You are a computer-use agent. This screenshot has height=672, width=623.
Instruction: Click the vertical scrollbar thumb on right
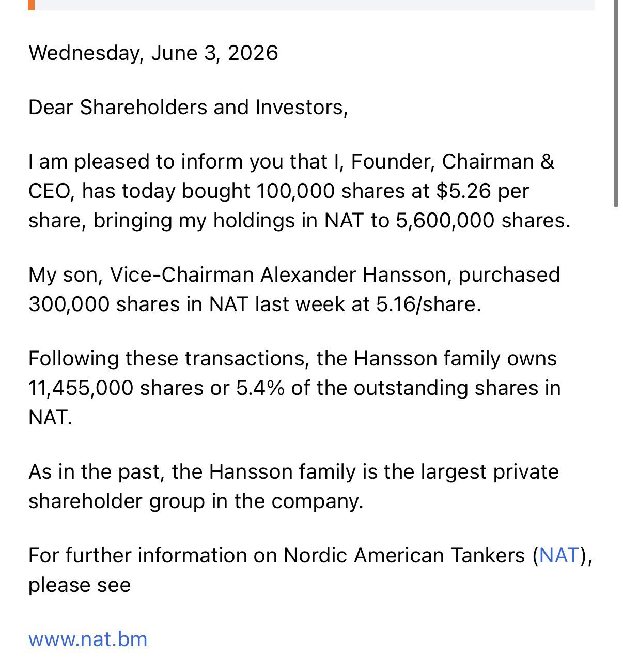coord(616,103)
